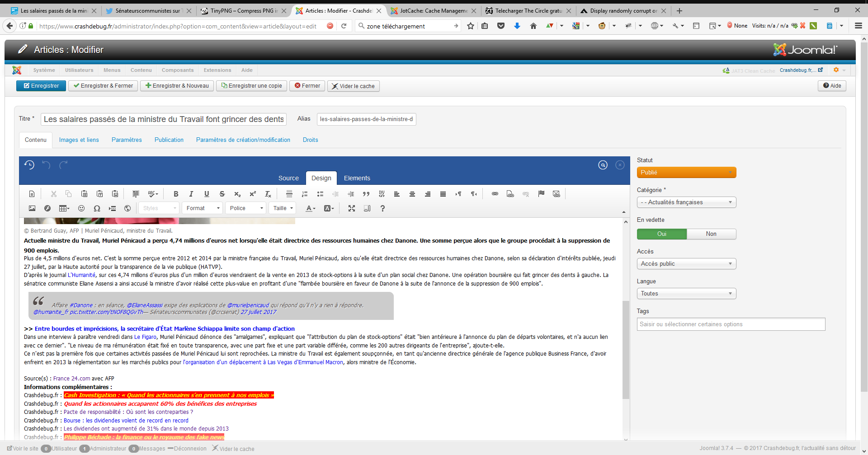Click Enregistrer & Fermer

(104, 86)
